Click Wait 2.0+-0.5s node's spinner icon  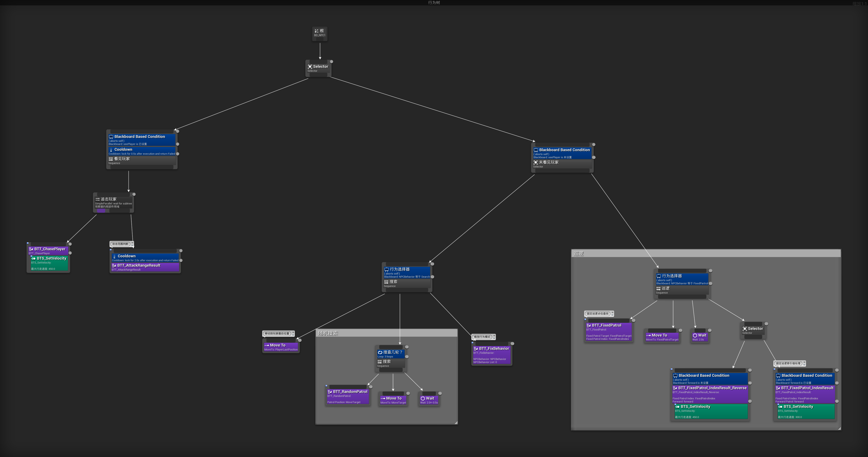pos(423,398)
